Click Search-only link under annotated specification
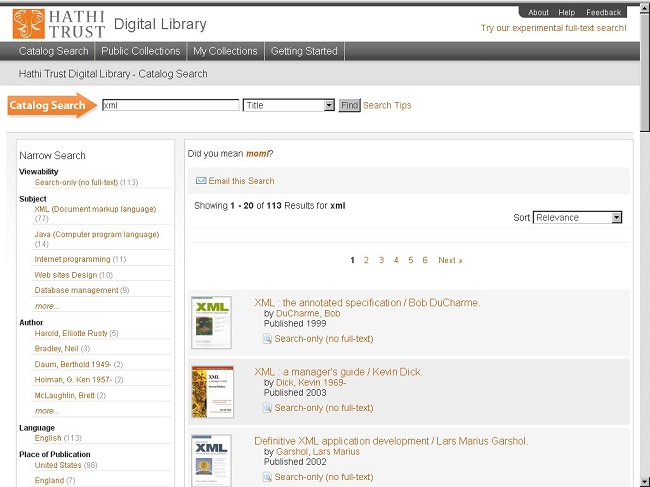 [x=324, y=339]
